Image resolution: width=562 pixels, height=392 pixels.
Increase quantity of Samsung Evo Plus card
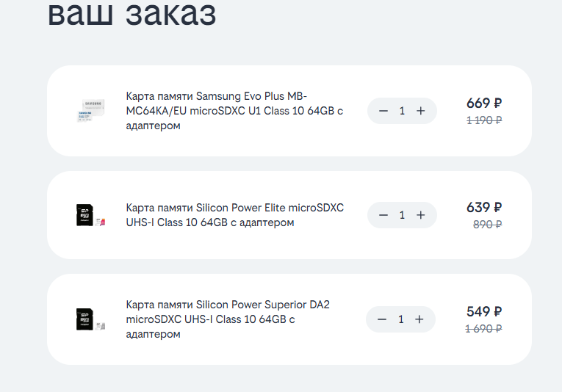421,111
